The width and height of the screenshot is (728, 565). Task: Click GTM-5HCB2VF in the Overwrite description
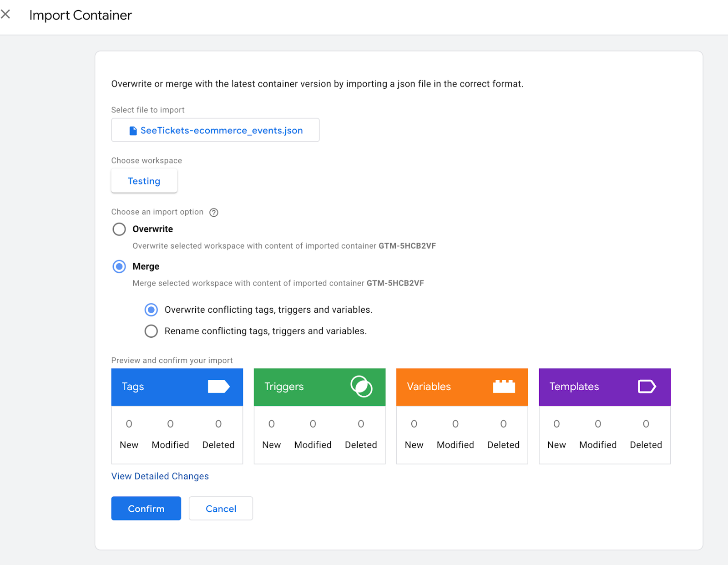coord(407,246)
